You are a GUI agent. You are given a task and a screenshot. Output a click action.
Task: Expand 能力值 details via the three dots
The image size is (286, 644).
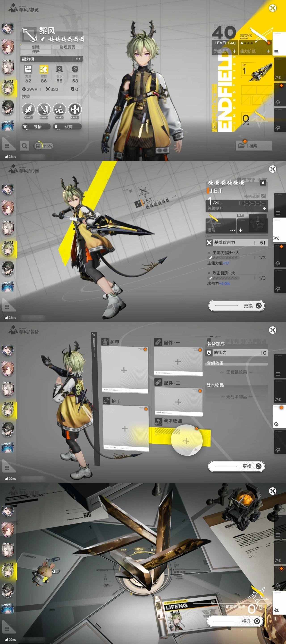[78, 59]
